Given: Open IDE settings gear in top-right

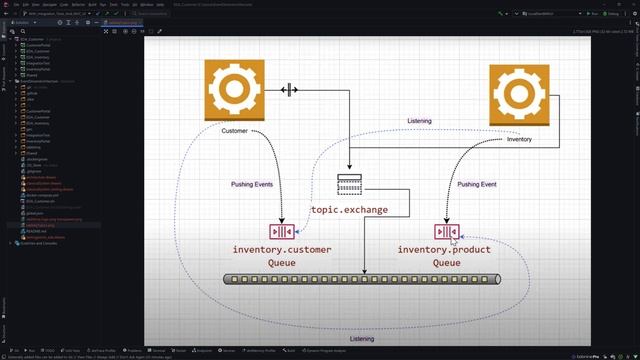Looking at the screenshot, I should point(635,13).
